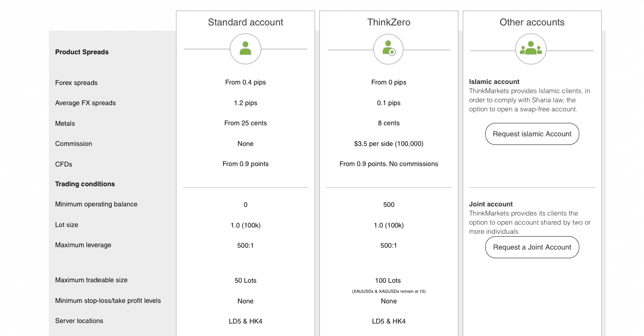Click ThinkZero minimum balance 500 value
644x336 pixels.
[x=389, y=204]
